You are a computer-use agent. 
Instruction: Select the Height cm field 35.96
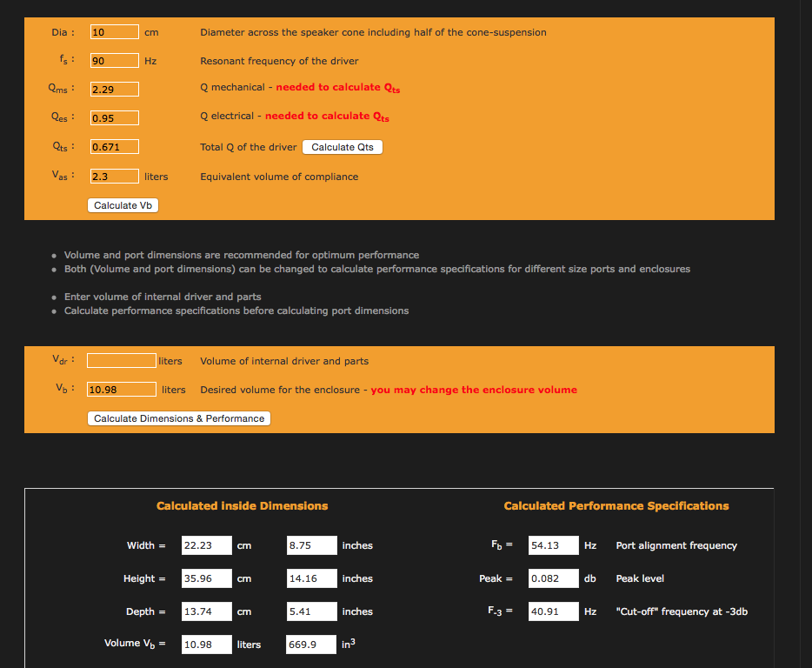[x=207, y=578]
